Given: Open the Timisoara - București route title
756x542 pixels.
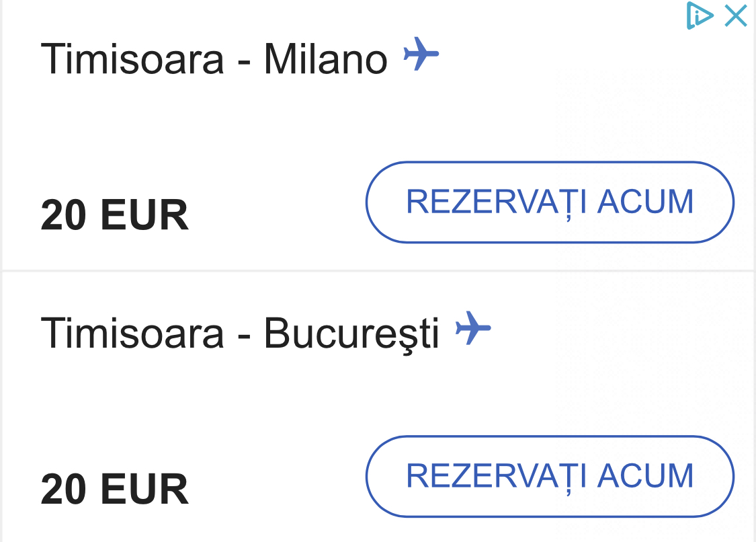Looking at the screenshot, I should [x=240, y=334].
